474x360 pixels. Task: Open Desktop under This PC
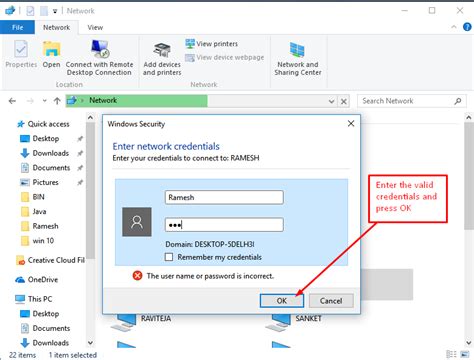click(40, 314)
